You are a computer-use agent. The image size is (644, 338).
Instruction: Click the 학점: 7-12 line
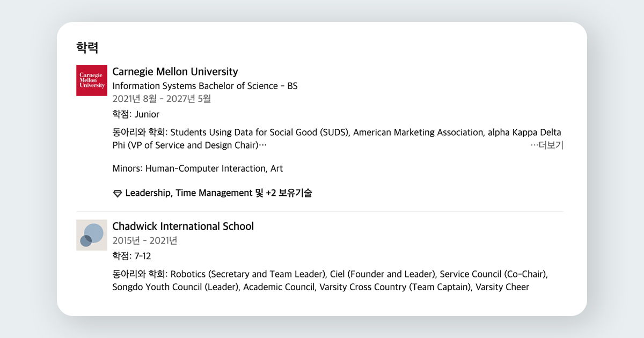[x=131, y=256]
